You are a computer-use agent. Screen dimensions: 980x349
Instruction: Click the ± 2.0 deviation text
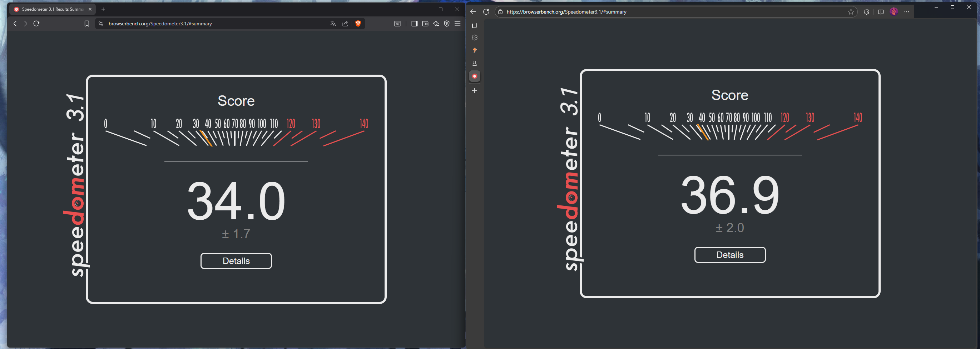[x=730, y=228]
